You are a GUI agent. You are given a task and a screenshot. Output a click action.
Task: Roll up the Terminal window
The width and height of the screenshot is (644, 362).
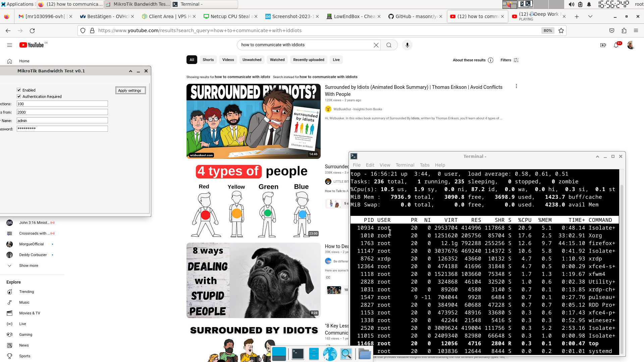[597, 157]
